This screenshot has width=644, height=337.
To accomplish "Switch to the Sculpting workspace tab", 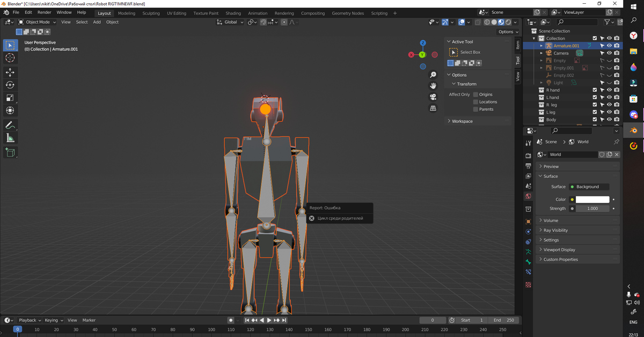I will pos(151,13).
